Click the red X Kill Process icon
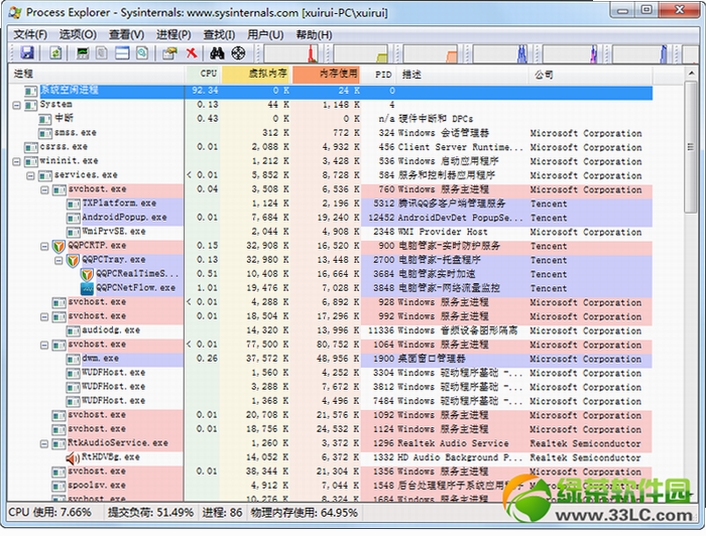 pos(192,53)
